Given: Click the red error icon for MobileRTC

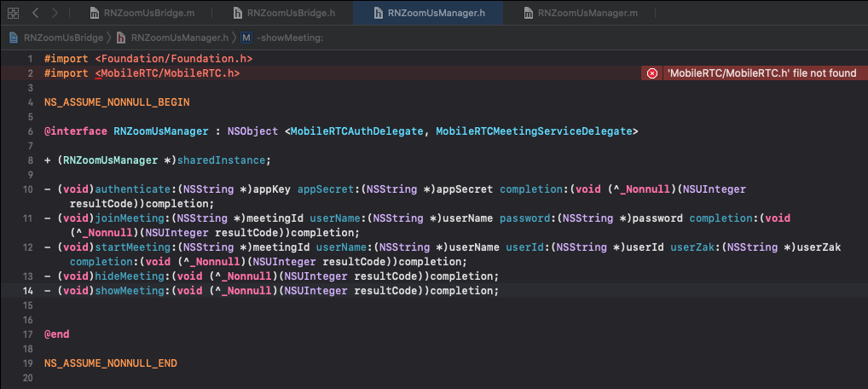Looking at the screenshot, I should click(x=652, y=73).
